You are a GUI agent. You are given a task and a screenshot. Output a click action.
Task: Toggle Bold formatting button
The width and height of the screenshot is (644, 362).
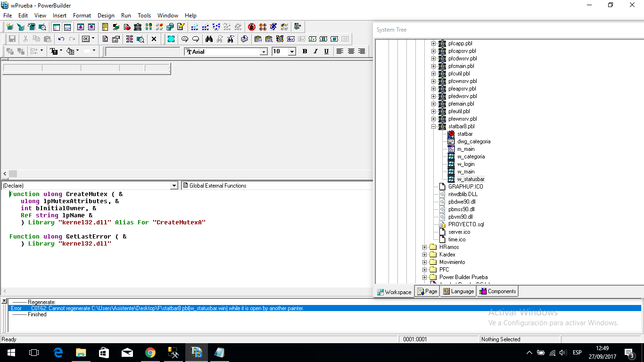coord(305,51)
